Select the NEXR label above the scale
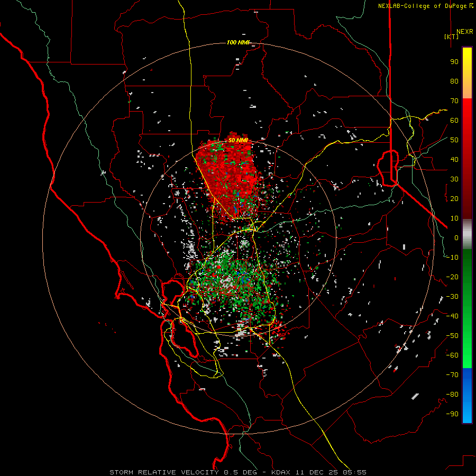Image resolution: width=476 pixels, height=476 pixels. pyautogui.click(x=464, y=32)
